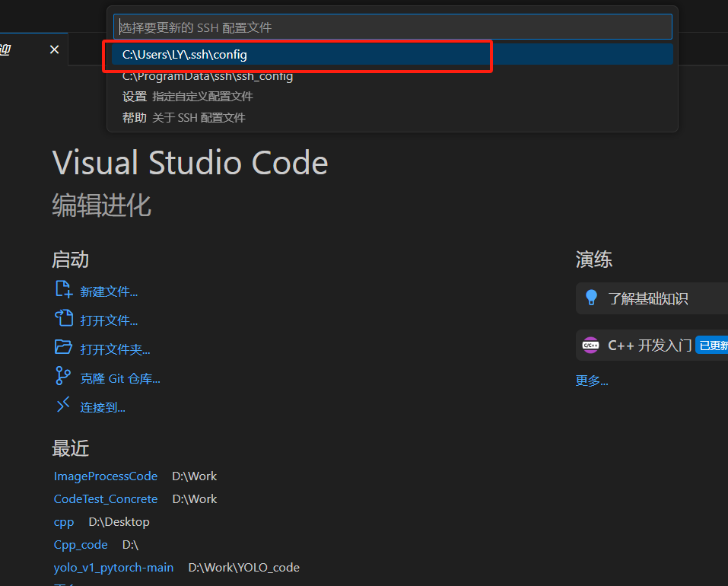728x586 pixels.
Task: Click the D:\Work\YOLO_code path text
Action: tap(243, 568)
